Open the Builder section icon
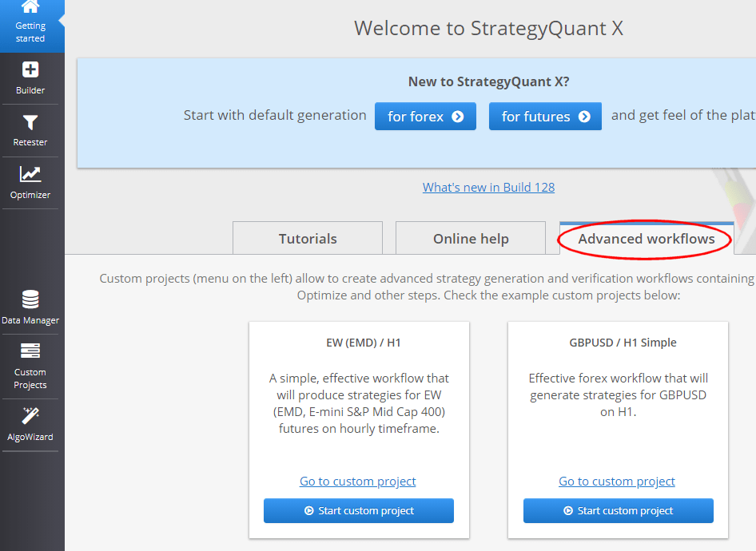The image size is (756, 551). (x=30, y=69)
